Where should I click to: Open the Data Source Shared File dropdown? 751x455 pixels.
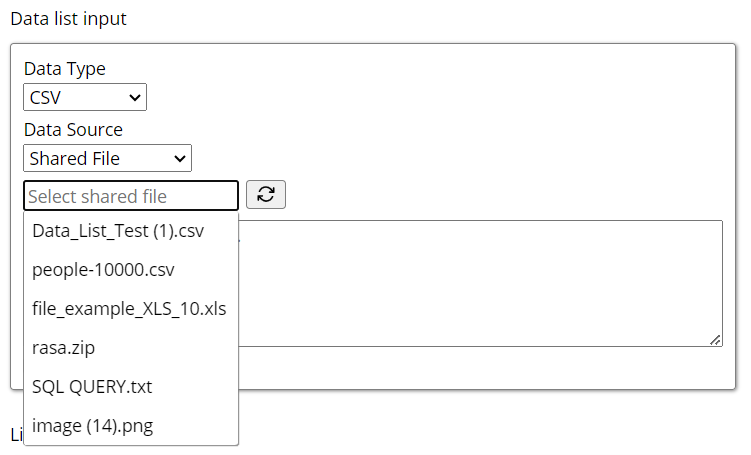tap(107, 158)
